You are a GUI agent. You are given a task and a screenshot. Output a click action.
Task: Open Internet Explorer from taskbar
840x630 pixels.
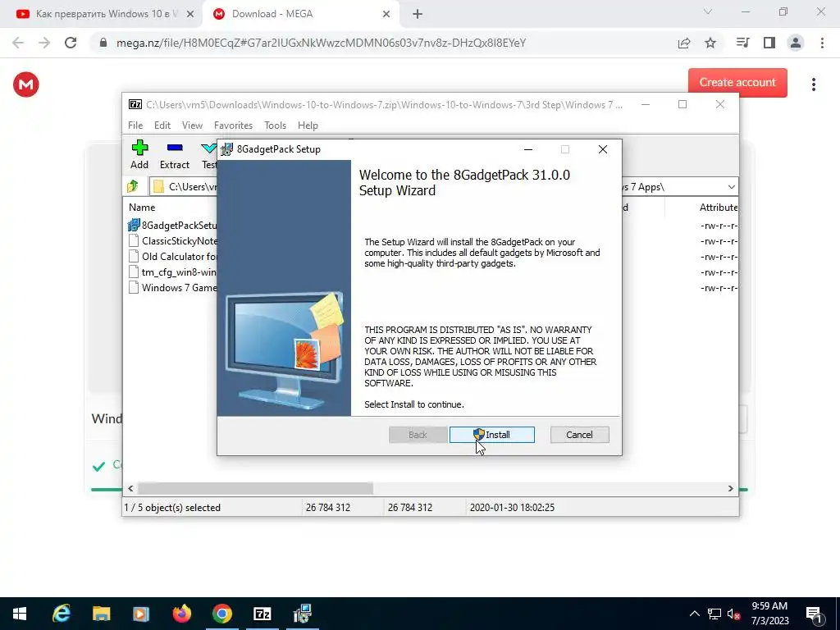click(x=61, y=614)
